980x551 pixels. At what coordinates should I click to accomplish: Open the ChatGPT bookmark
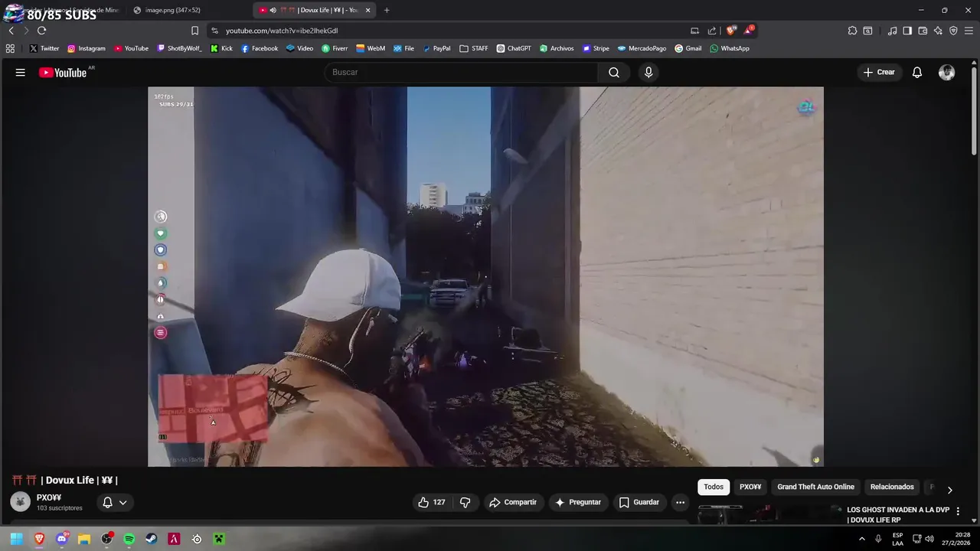tap(514, 48)
